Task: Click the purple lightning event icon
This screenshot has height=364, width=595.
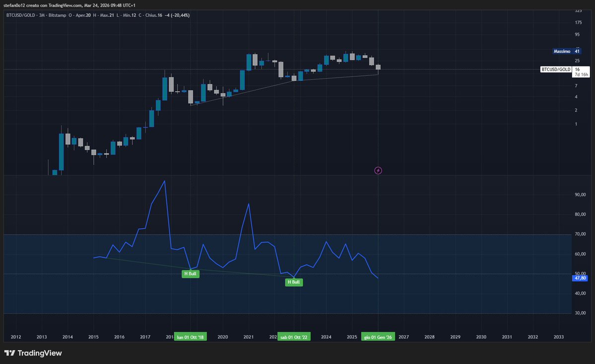Action: click(378, 171)
